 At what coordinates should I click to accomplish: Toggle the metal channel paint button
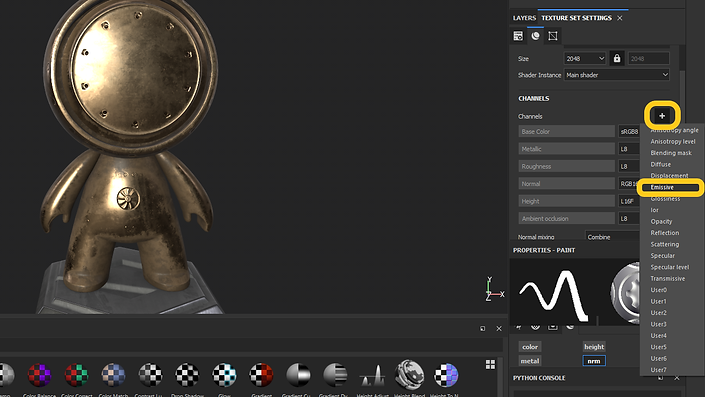click(530, 361)
